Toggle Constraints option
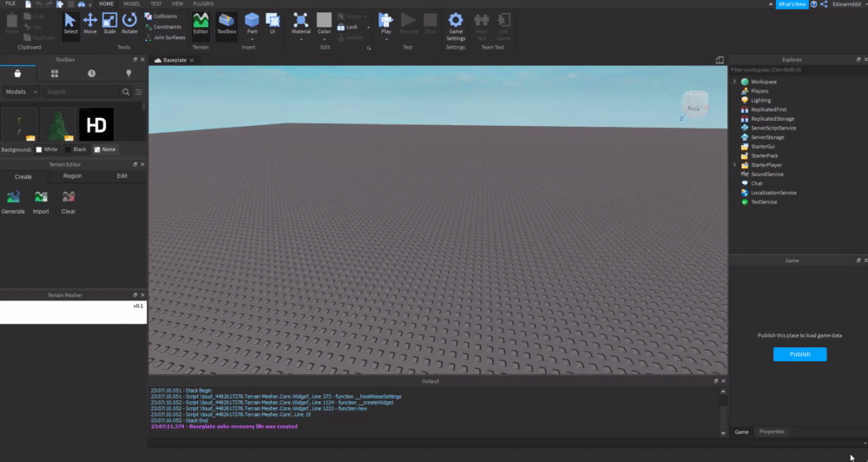Image resolution: width=868 pixels, height=462 pixels. (163, 27)
